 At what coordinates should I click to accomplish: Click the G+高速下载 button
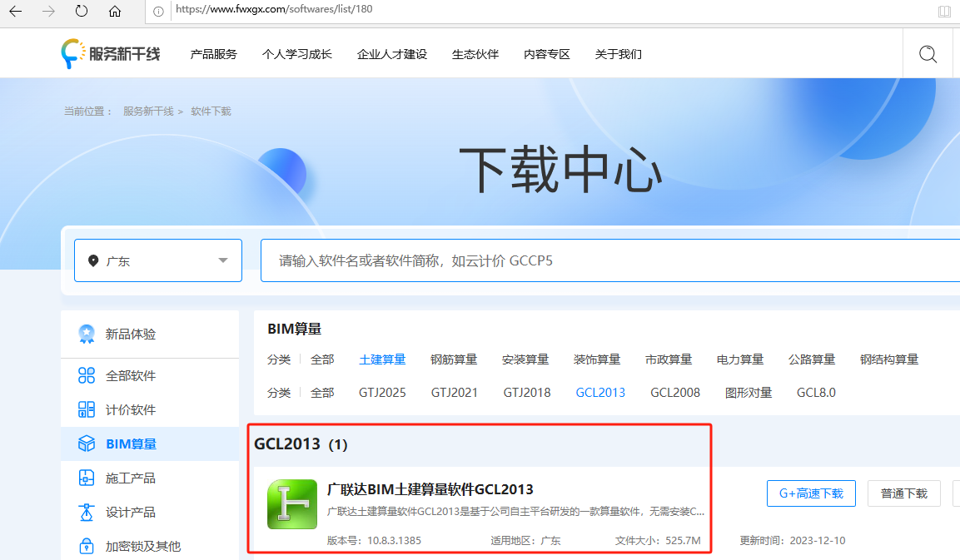coord(811,493)
